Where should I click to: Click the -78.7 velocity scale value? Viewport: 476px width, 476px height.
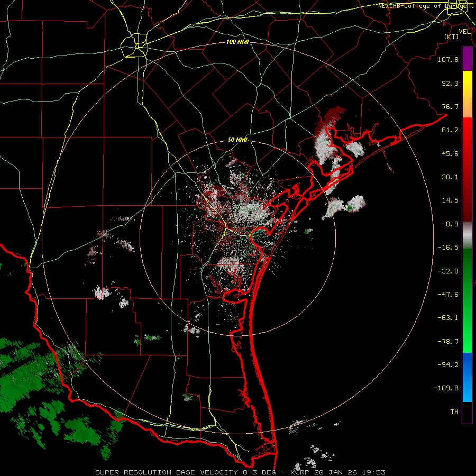(x=448, y=342)
